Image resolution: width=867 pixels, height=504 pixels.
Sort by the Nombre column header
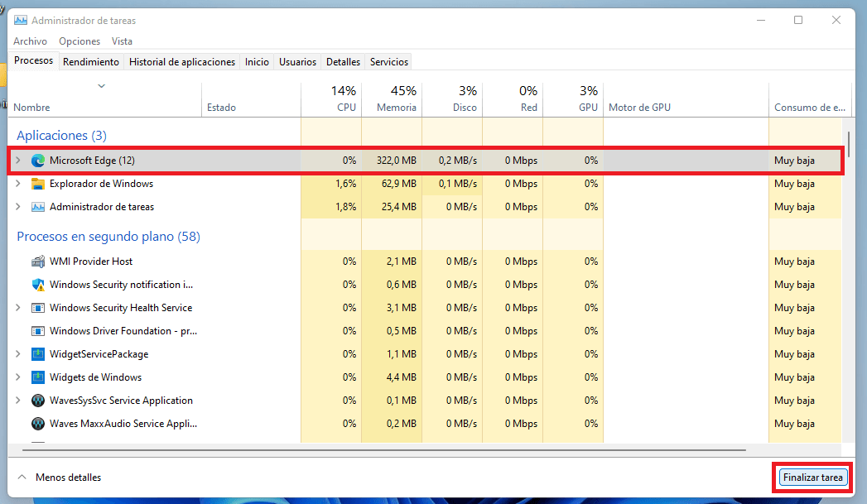(105, 100)
